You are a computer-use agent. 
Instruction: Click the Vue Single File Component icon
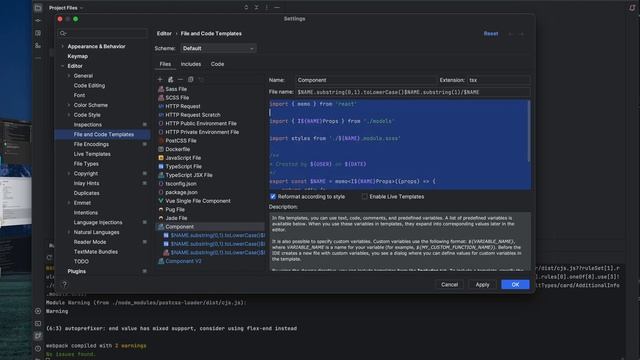point(161,201)
